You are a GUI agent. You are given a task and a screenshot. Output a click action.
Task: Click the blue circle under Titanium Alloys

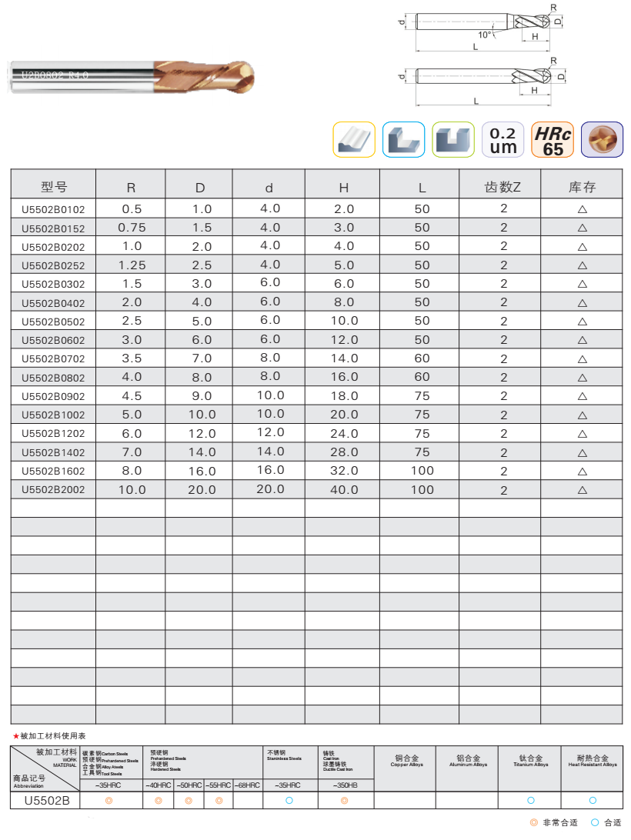coord(530,801)
